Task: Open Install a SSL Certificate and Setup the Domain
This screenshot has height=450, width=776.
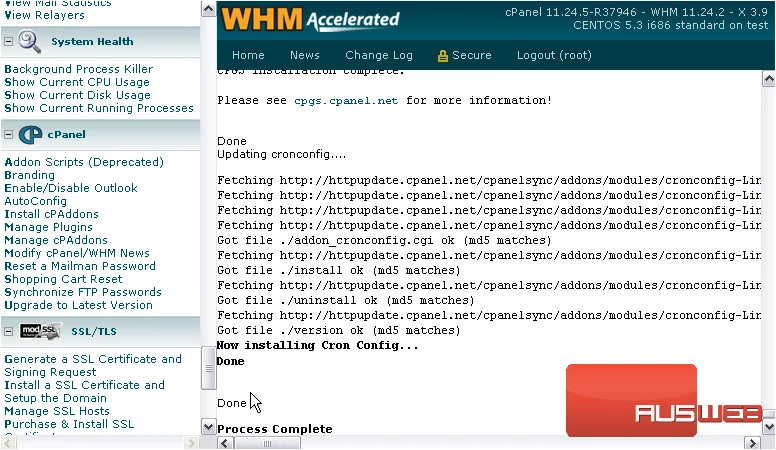Action: coord(84,392)
